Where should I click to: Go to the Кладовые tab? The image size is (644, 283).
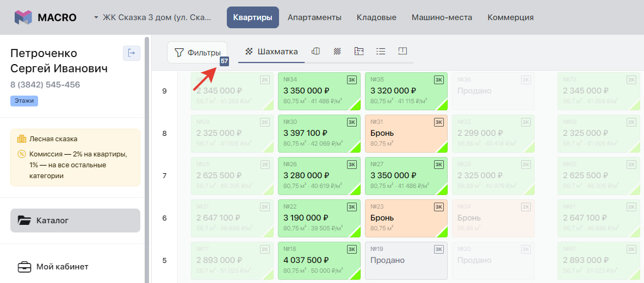[376, 17]
